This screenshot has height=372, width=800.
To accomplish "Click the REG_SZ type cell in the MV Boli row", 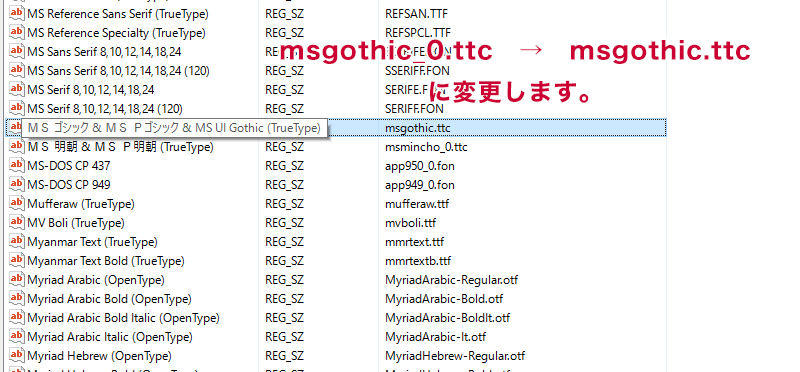I will click(284, 224).
